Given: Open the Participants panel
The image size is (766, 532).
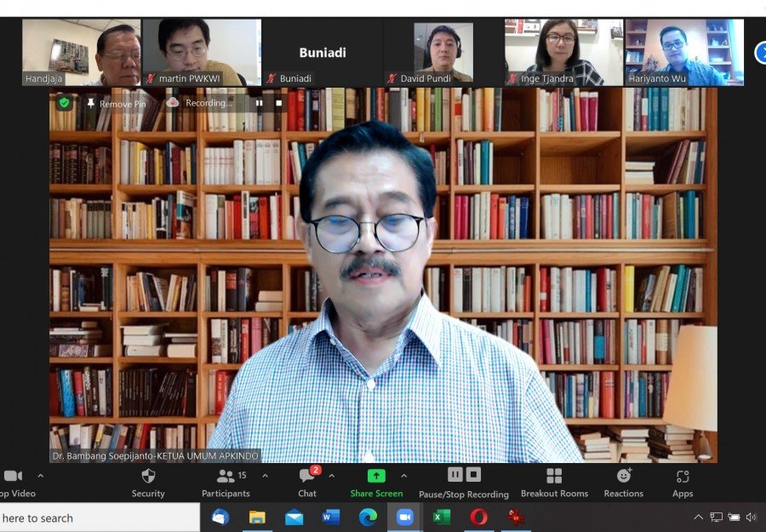Looking at the screenshot, I should (226, 483).
